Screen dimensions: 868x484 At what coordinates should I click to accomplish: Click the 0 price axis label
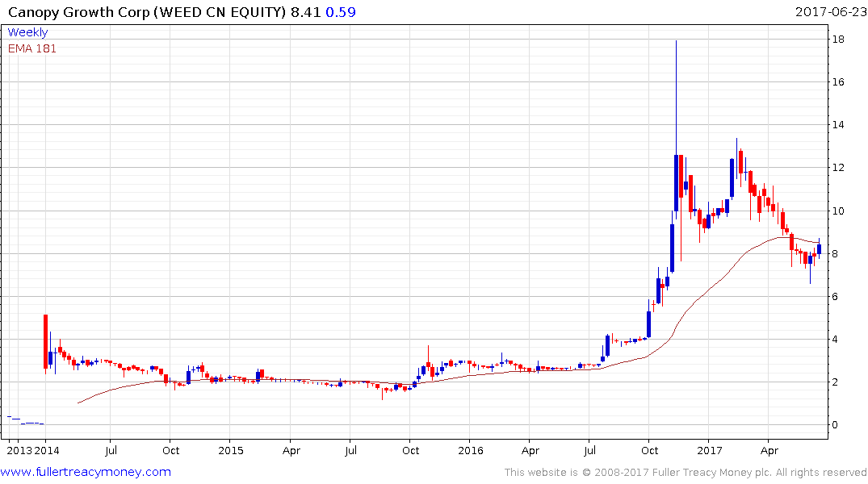(835, 425)
